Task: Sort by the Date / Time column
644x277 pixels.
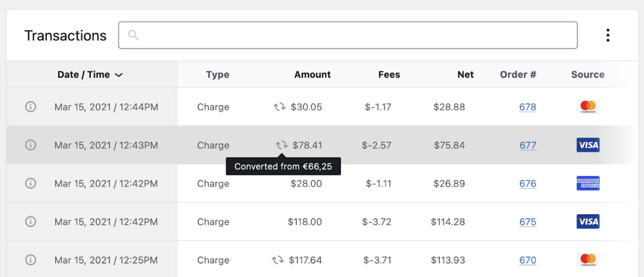Action: 84,75
